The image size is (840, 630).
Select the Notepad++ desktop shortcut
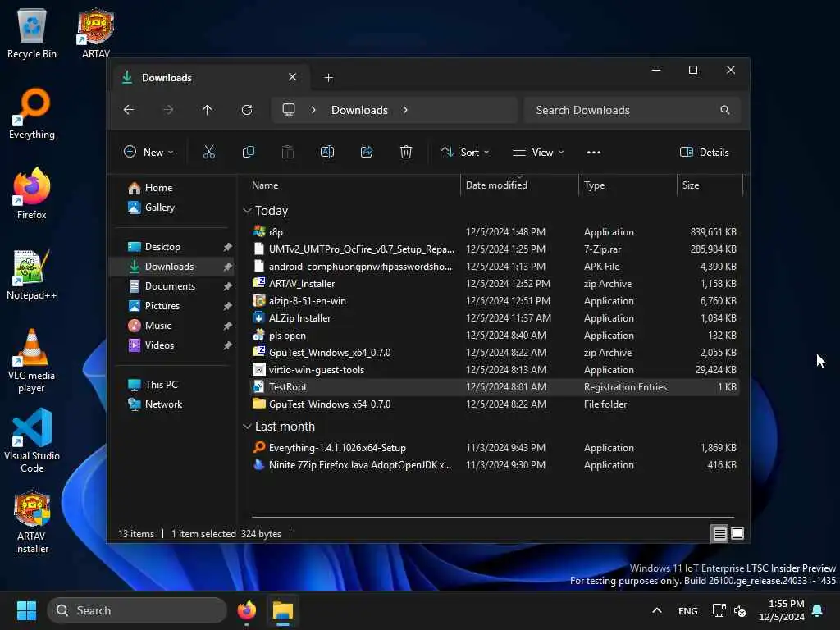click(x=32, y=274)
